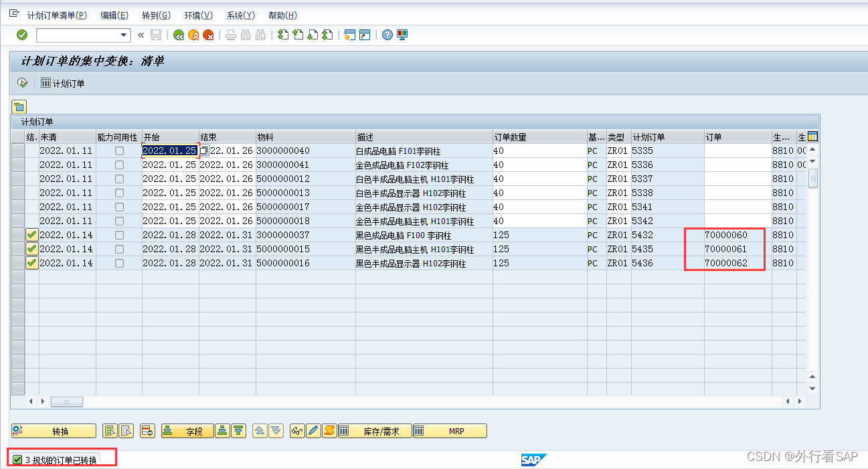Image resolution: width=868 pixels, height=469 pixels.
Task: Open the 系统 menu
Action: 240,15
